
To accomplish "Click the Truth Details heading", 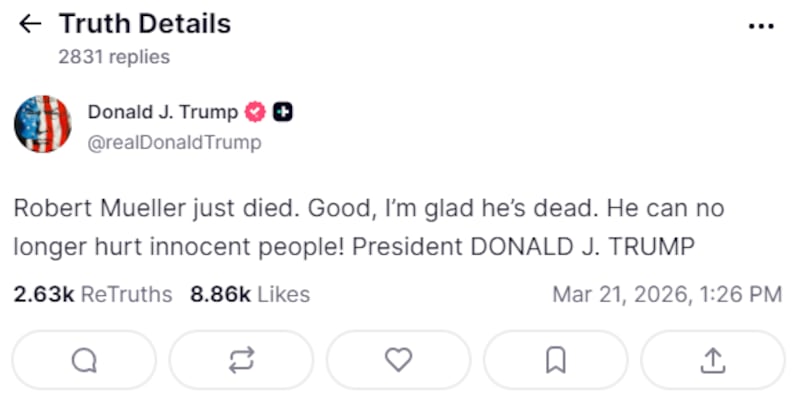I will [144, 24].
